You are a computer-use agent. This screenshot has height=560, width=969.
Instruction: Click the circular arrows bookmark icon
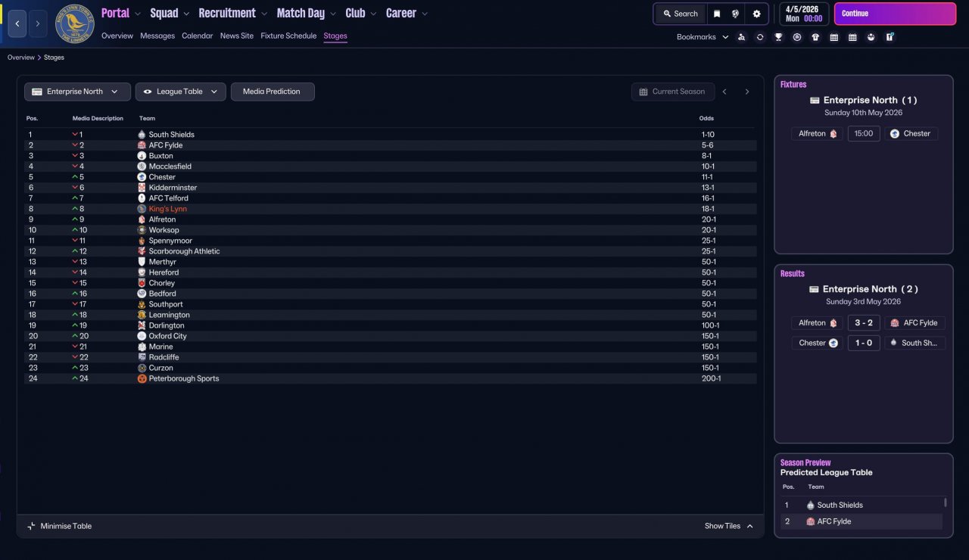pos(760,37)
